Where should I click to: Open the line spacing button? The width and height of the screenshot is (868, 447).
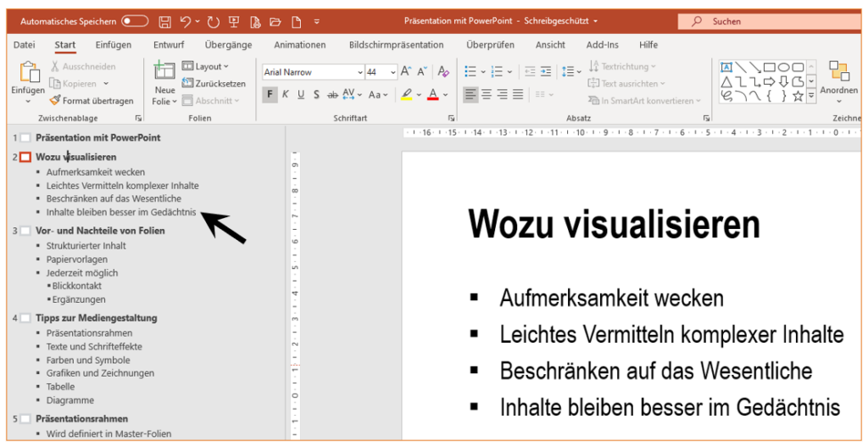(570, 71)
